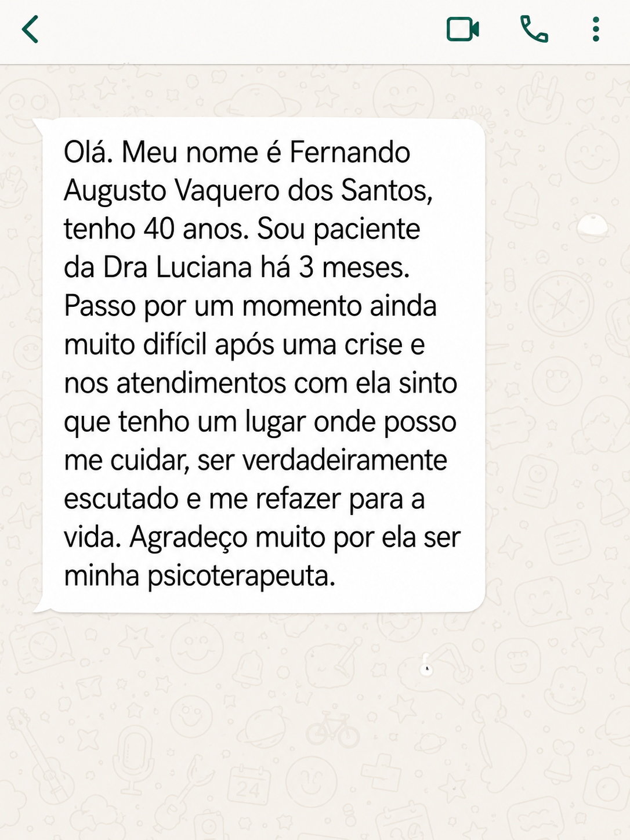630x840 pixels.
Task: Click the word "Fernando" in the message
Action: (x=350, y=153)
